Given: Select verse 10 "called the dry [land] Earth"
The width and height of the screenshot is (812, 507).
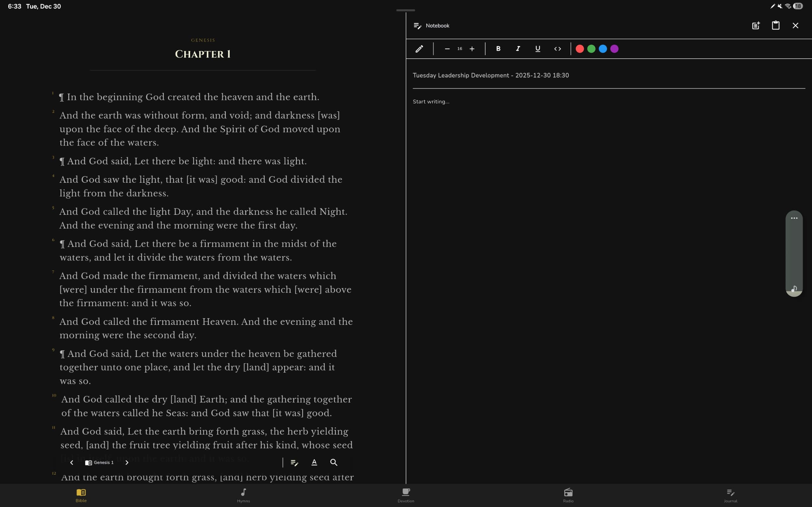Looking at the screenshot, I should (206, 406).
